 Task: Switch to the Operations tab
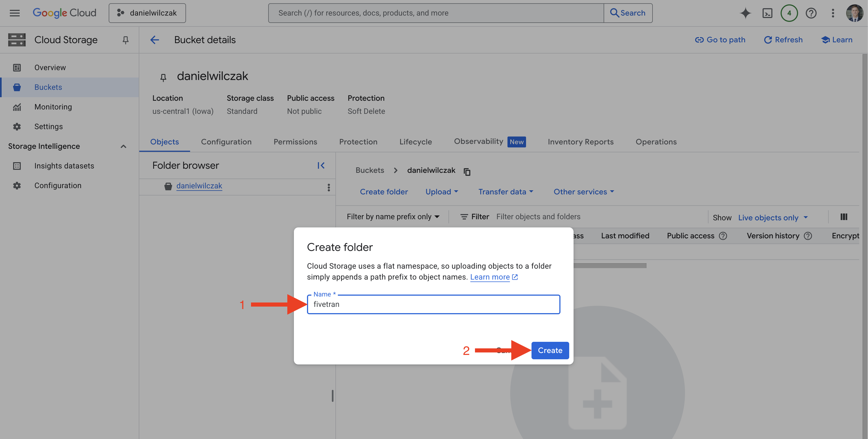656,142
